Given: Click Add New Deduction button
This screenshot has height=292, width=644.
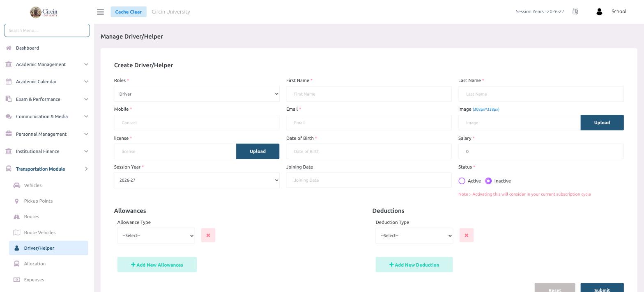Looking at the screenshot, I should (414, 265).
